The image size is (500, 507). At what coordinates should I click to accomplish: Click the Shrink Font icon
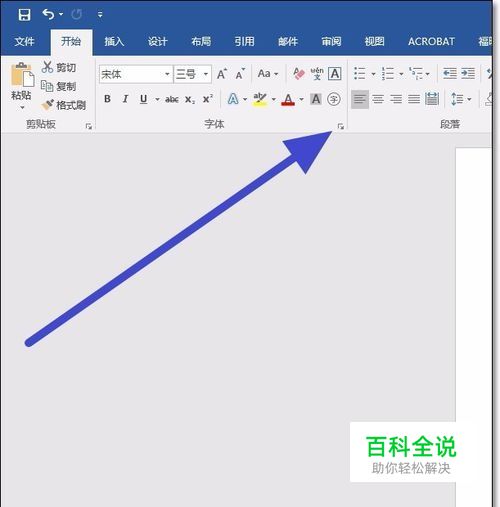240,74
